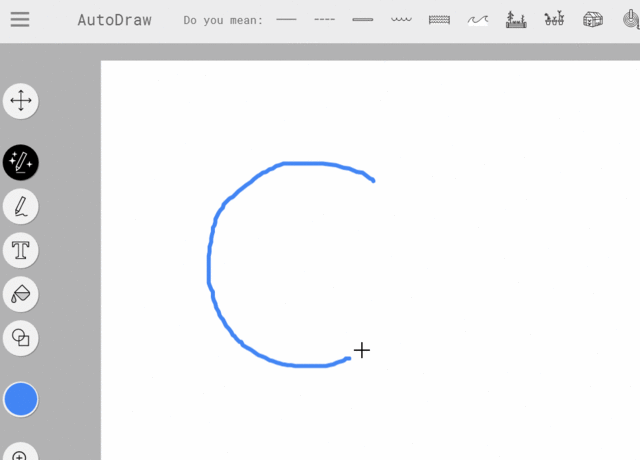
Task: Open the hamburger menu
Action: coord(20,19)
